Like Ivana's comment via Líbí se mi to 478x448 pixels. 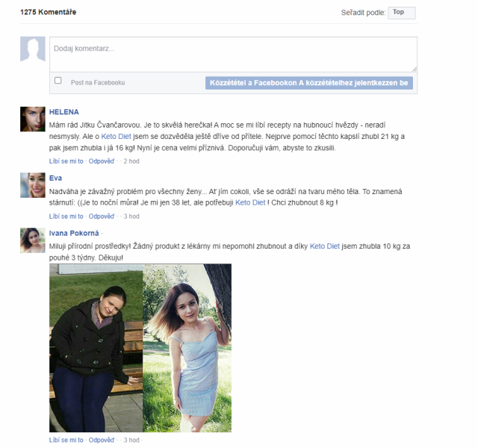(66, 440)
